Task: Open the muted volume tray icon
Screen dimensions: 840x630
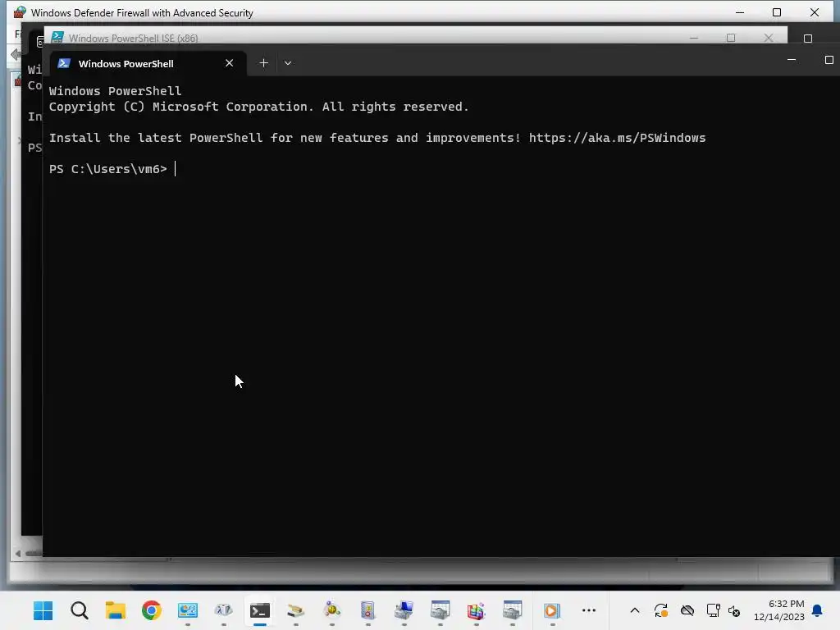Action: point(734,610)
